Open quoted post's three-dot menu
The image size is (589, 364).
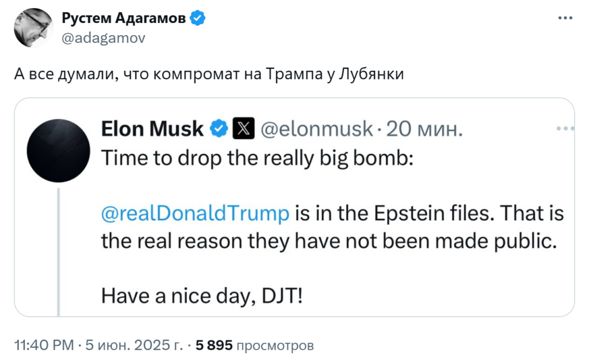coord(565,128)
